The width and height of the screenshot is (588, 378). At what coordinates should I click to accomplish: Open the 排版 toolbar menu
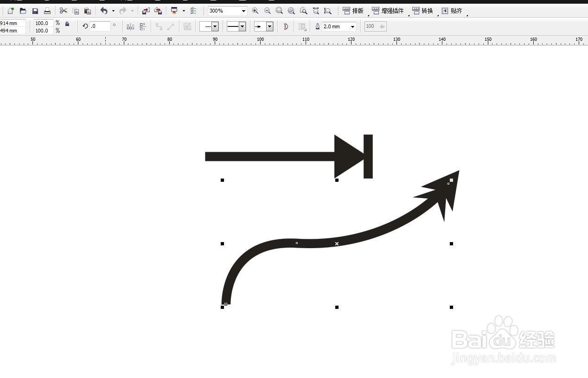click(356, 11)
